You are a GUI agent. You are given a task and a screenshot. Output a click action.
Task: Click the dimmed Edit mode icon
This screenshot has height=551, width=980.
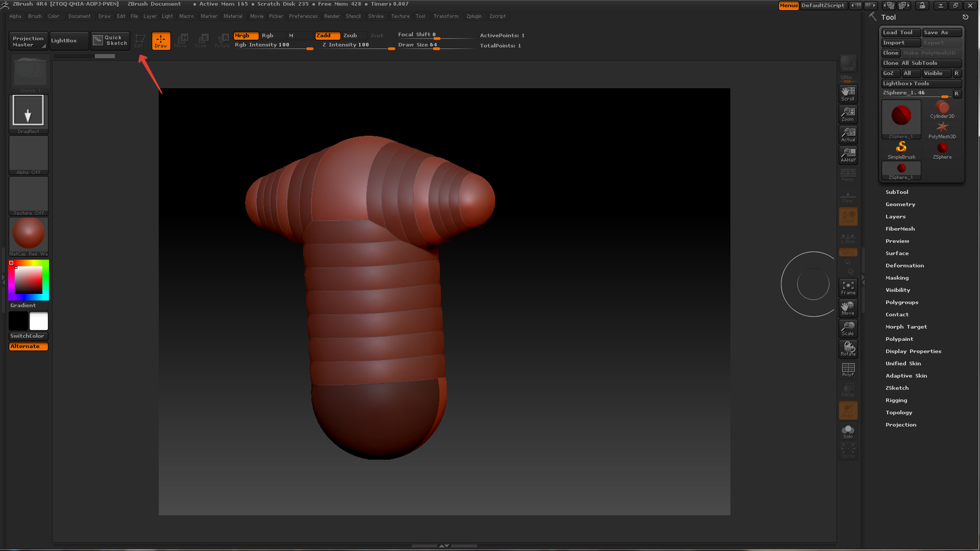(x=140, y=40)
